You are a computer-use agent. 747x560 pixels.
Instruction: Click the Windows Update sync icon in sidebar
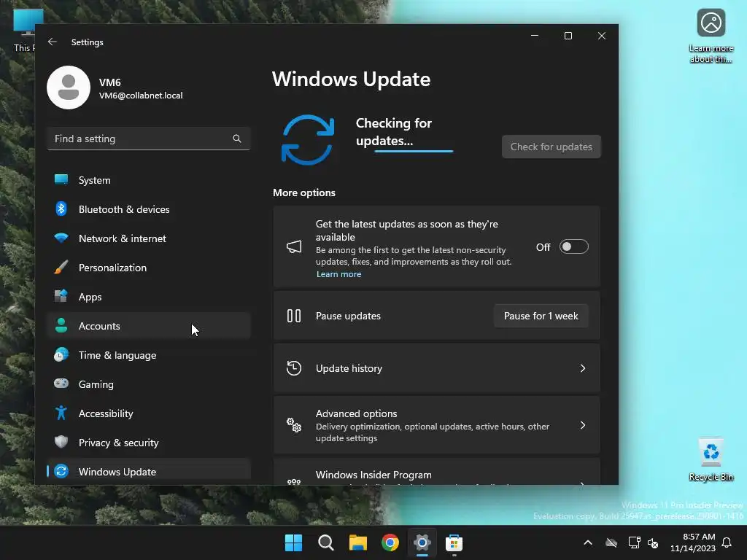click(x=61, y=472)
